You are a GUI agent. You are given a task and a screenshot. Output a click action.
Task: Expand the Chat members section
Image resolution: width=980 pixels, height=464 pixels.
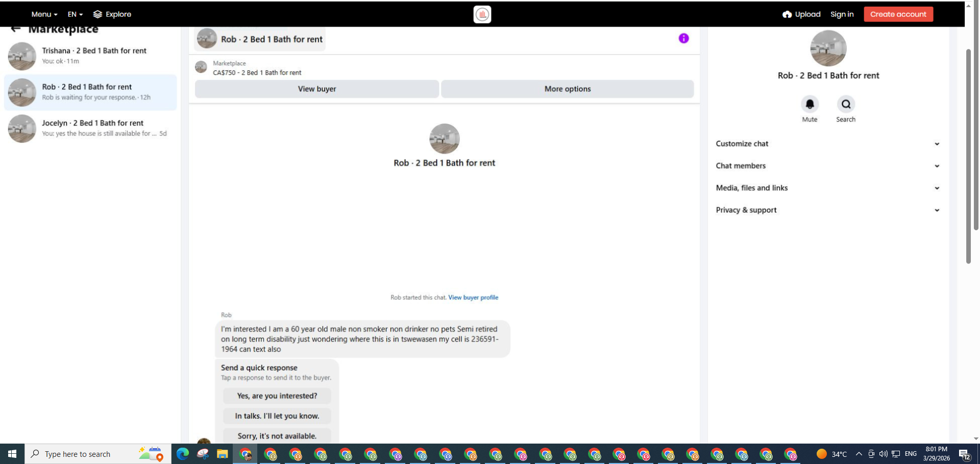[828, 166]
